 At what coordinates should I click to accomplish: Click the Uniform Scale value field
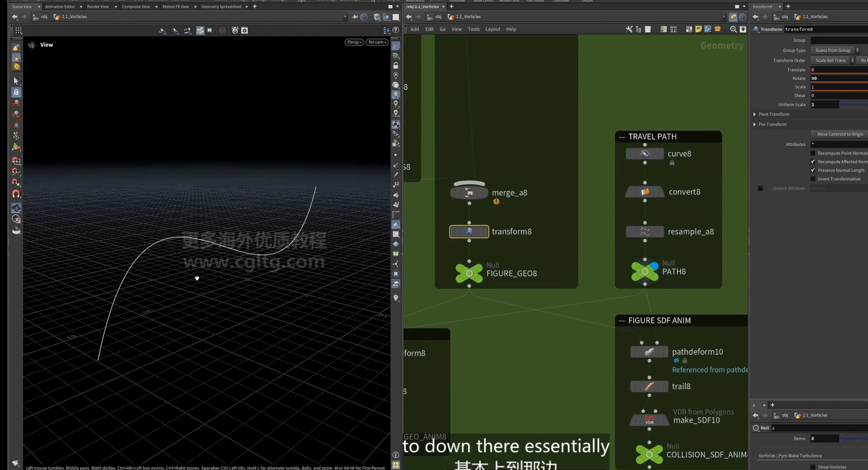pos(824,105)
